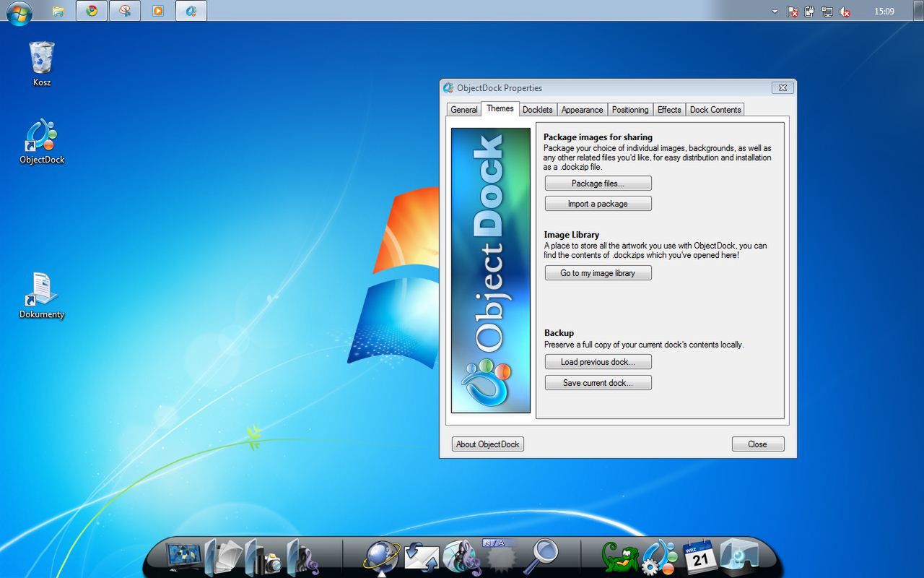The image size is (924, 578).
Task: Select the ObjectDock taskbar button
Action: pyautogui.click(x=191, y=11)
